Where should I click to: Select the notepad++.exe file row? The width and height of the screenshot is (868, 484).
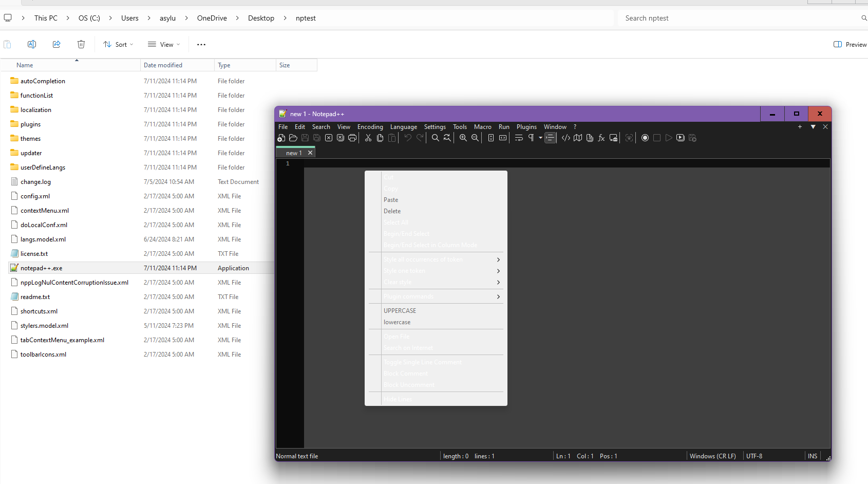(x=141, y=268)
